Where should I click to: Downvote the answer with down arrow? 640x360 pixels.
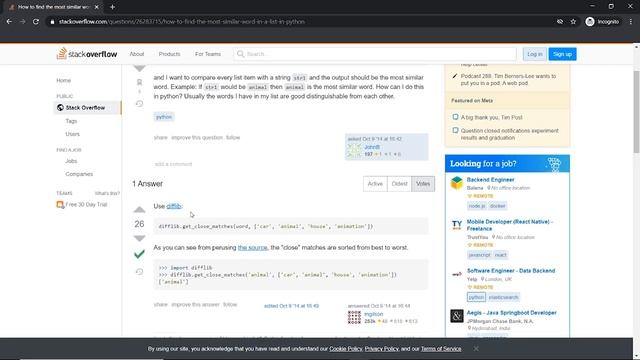click(139, 238)
